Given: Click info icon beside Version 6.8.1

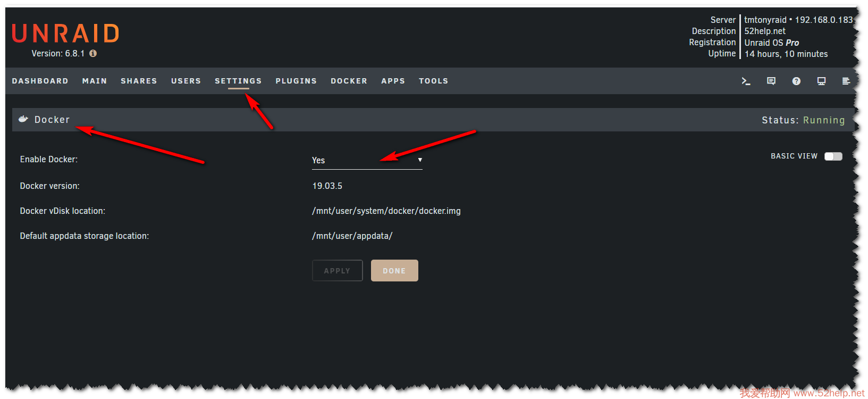Looking at the screenshot, I should (93, 54).
